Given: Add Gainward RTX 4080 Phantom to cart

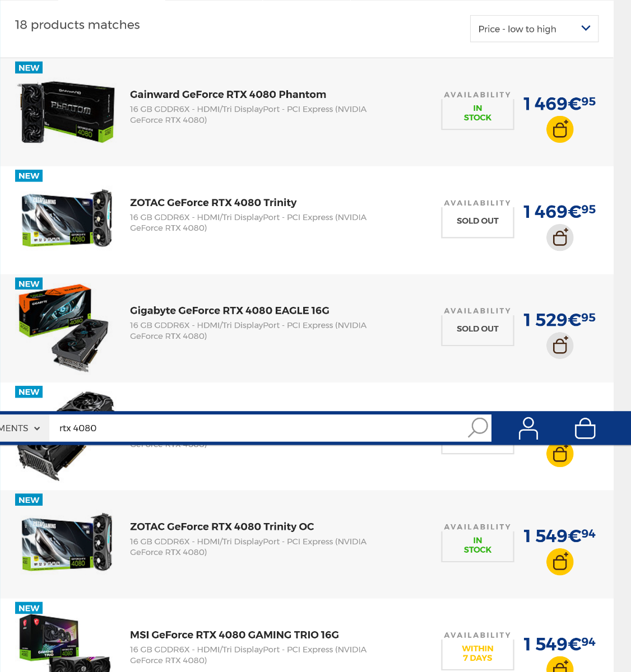Looking at the screenshot, I should pyautogui.click(x=560, y=129).
